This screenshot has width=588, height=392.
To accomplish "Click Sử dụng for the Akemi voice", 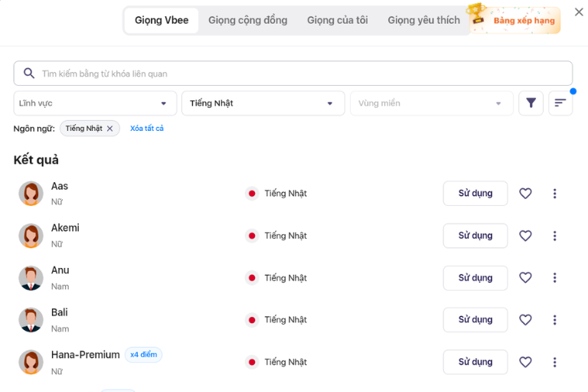I will 475,236.
